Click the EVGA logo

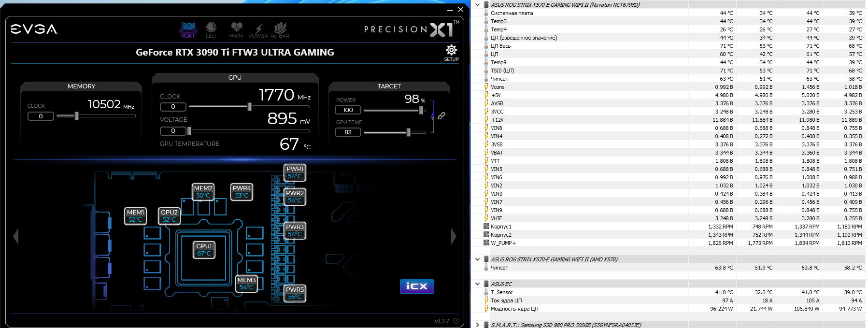click(34, 29)
